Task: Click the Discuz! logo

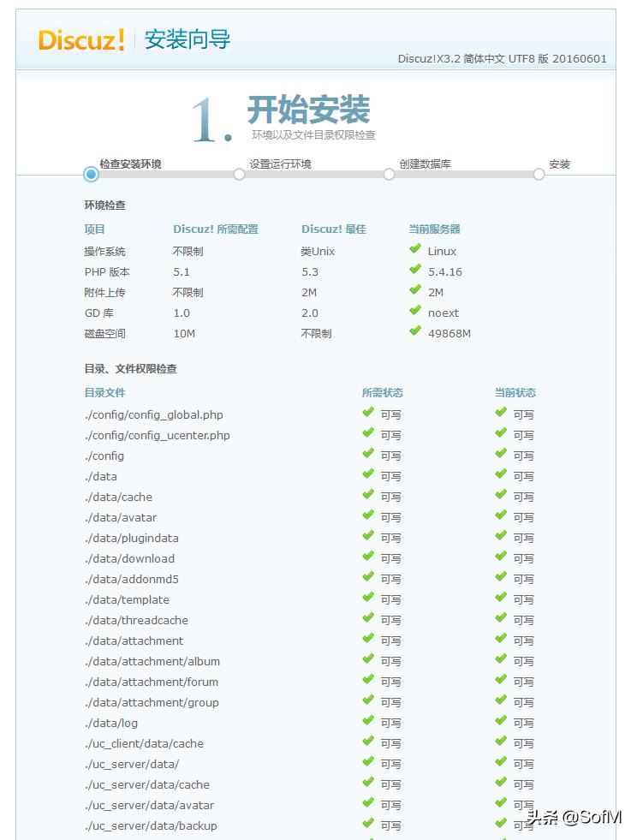Action: [x=80, y=39]
